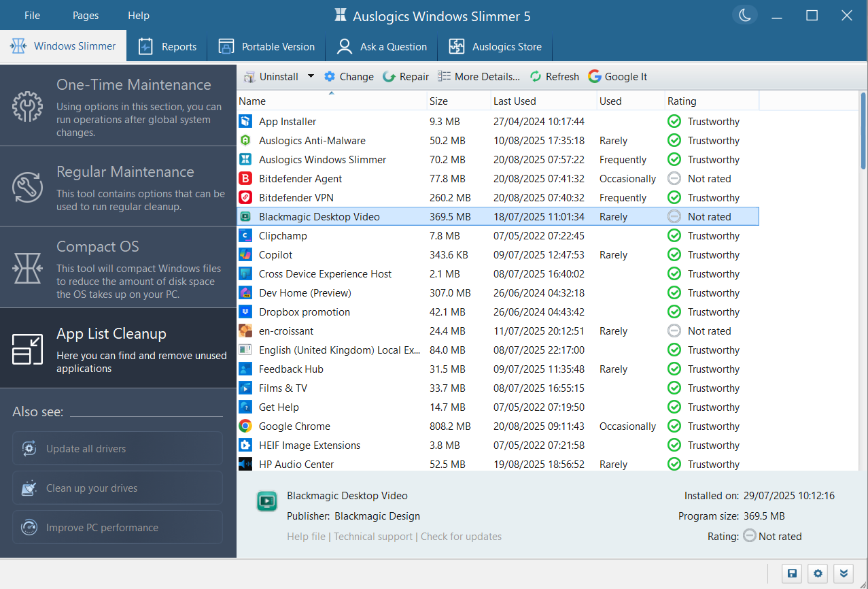Screen dimensions: 868x589
Task: Select the Google Chrome app entry
Action: (294, 426)
